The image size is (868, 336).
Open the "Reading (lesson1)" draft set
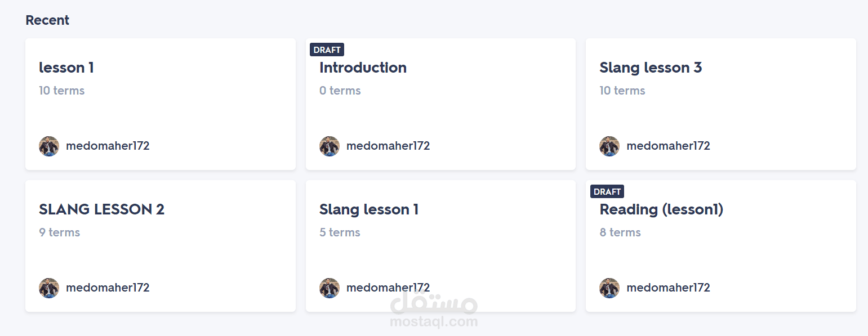coord(661,210)
